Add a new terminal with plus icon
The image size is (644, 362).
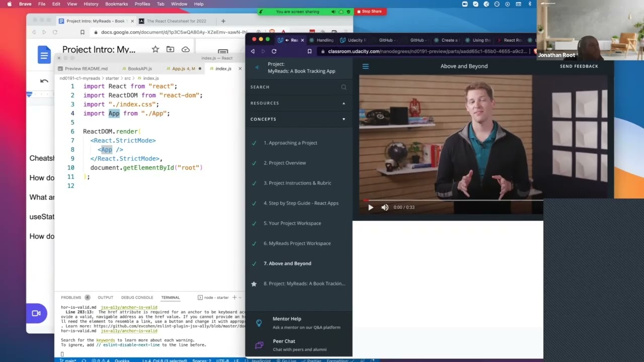(234, 297)
